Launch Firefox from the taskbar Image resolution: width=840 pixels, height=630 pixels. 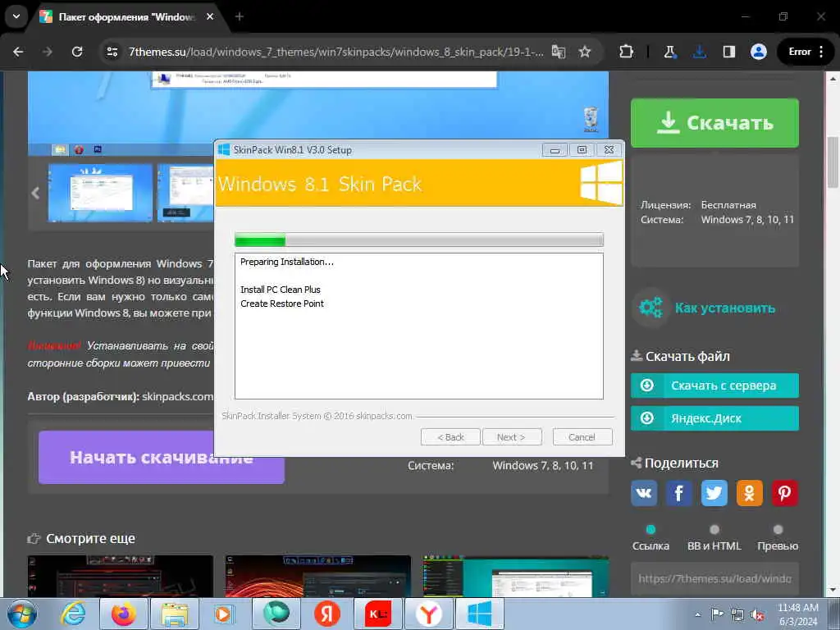click(124, 614)
